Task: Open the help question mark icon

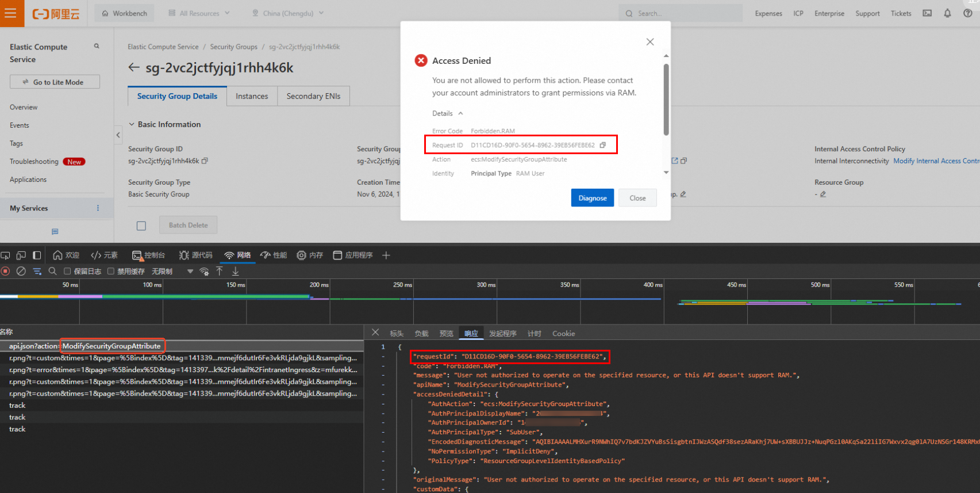Action: (967, 13)
